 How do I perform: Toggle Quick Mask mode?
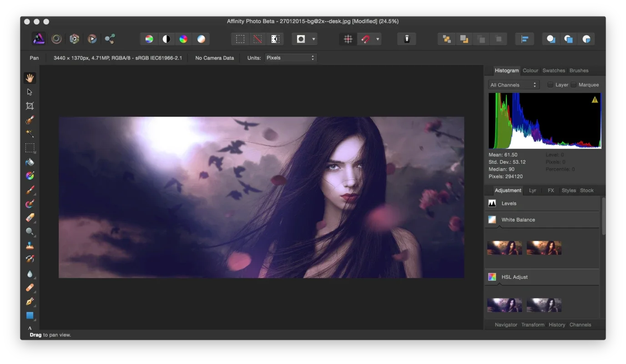click(301, 39)
